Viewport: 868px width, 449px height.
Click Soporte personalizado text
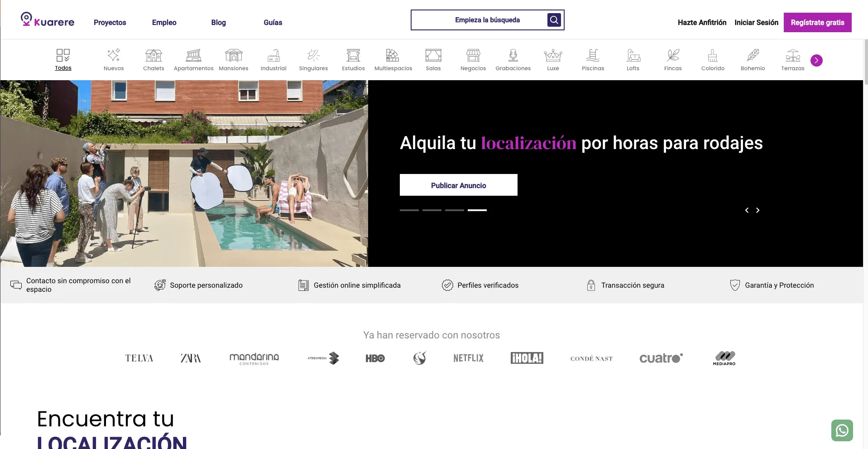[x=206, y=285]
